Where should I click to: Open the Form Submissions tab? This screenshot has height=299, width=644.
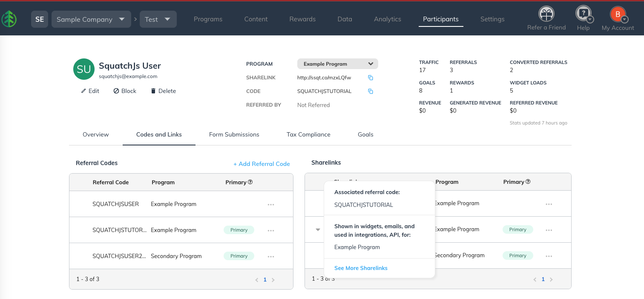[234, 134]
